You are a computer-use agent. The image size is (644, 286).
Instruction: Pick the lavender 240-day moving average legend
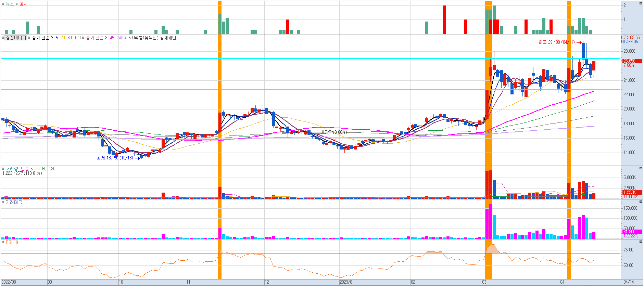pos(120,38)
